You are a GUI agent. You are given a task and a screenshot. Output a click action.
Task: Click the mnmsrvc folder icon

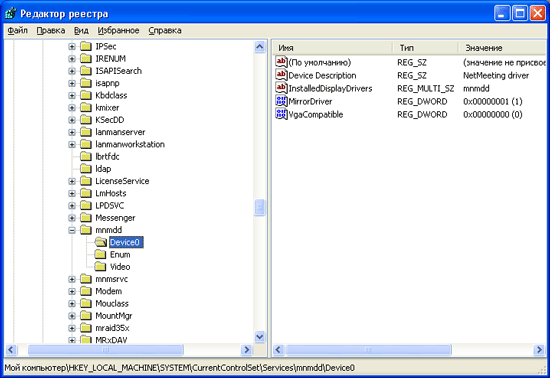86,279
